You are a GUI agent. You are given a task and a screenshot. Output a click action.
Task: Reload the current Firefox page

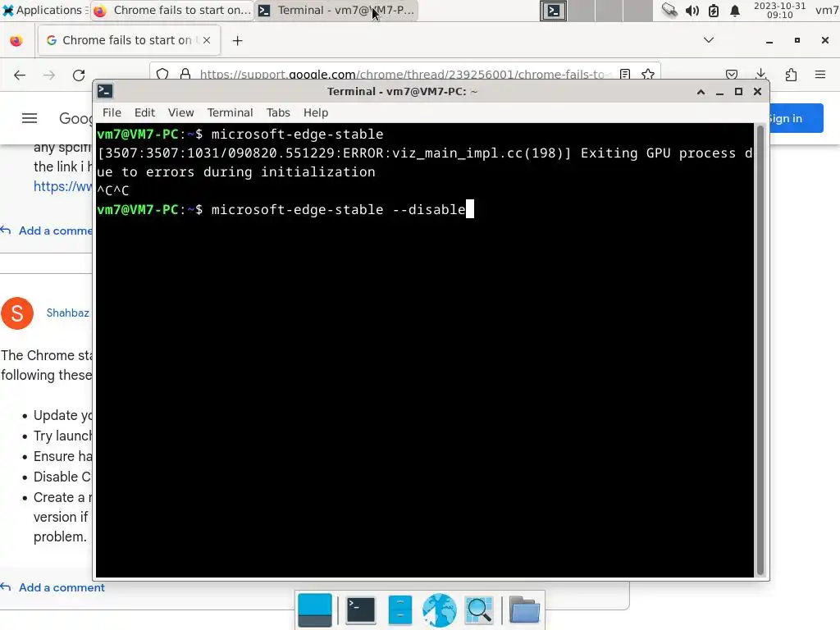pyautogui.click(x=79, y=75)
